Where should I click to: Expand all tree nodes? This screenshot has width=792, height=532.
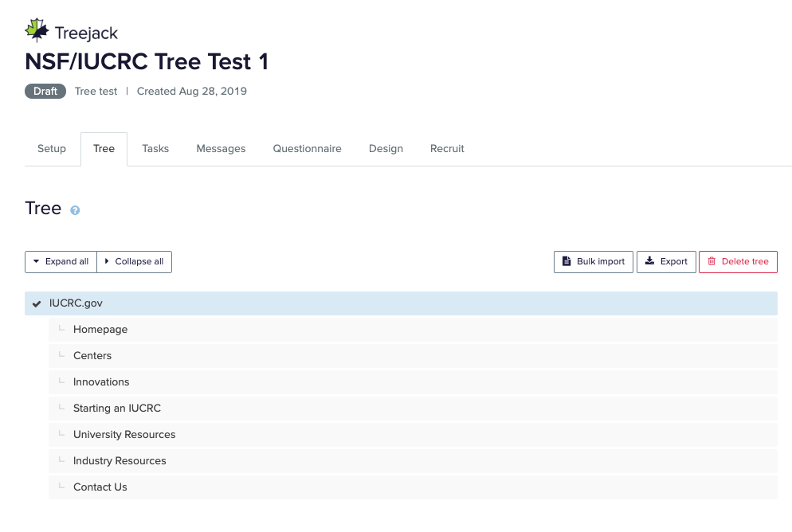(x=61, y=261)
